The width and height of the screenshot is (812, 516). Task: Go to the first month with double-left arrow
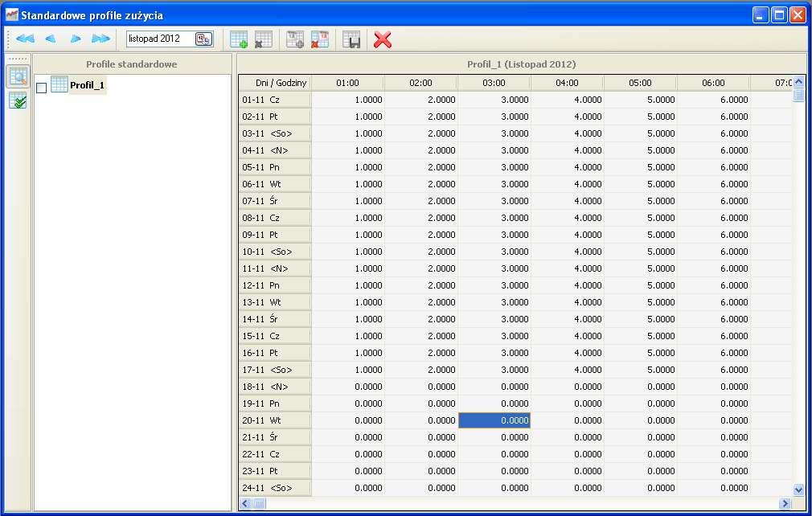click(25, 39)
